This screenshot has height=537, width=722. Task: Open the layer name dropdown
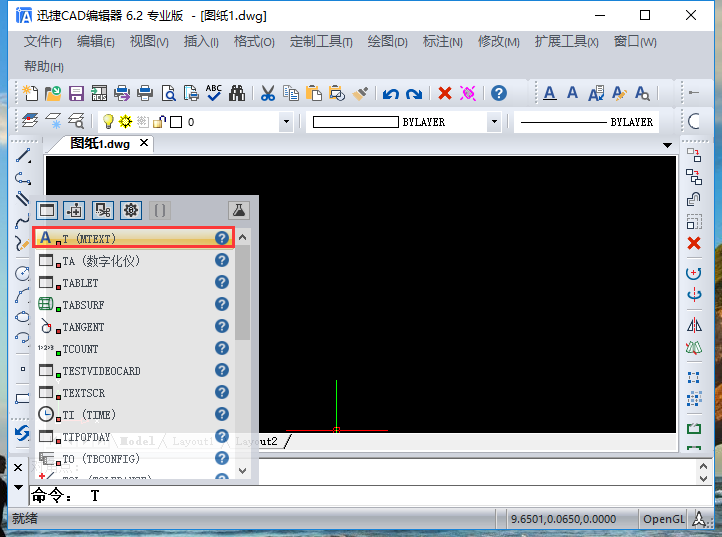click(286, 122)
